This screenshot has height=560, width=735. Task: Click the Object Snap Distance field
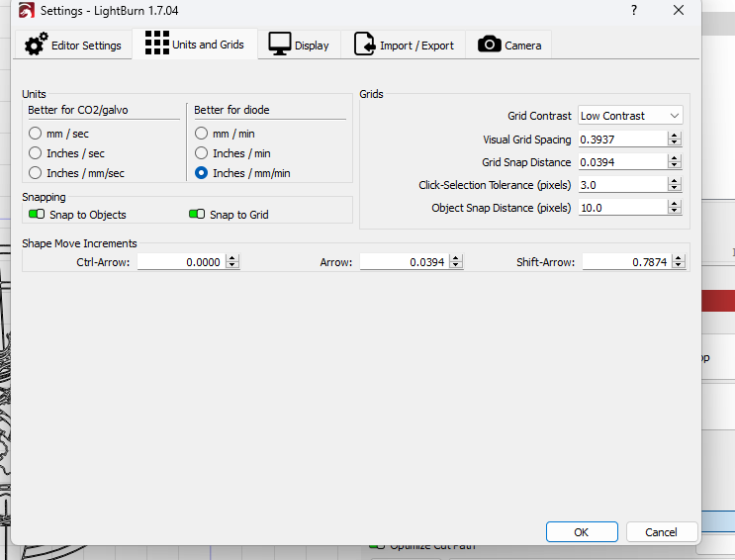point(622,208)
